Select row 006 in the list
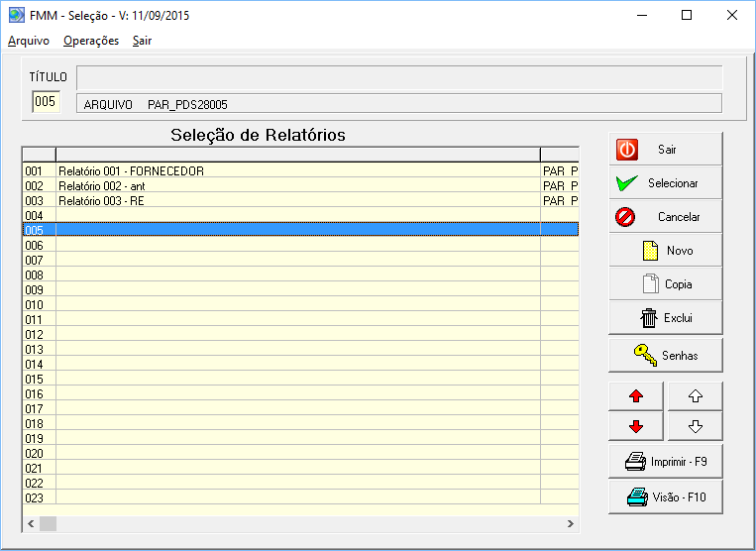The width and height of the screenshot is (756, 551). [300, 245]
